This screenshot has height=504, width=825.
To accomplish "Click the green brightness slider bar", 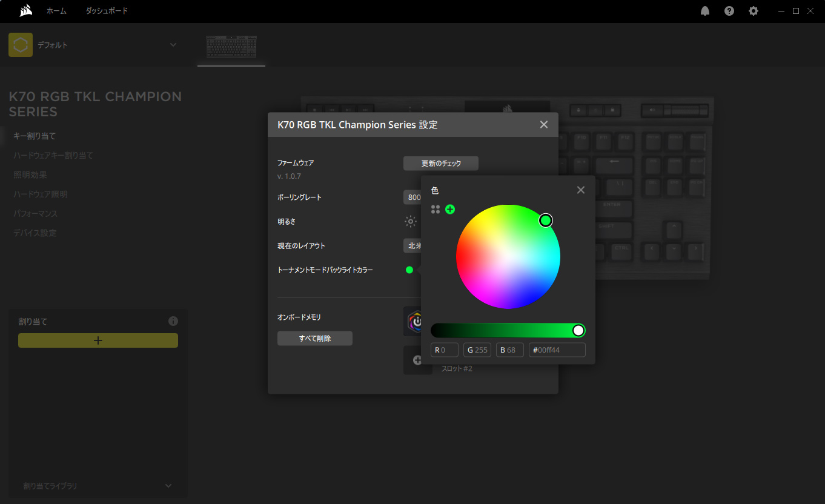I will [x=503, y=330].
